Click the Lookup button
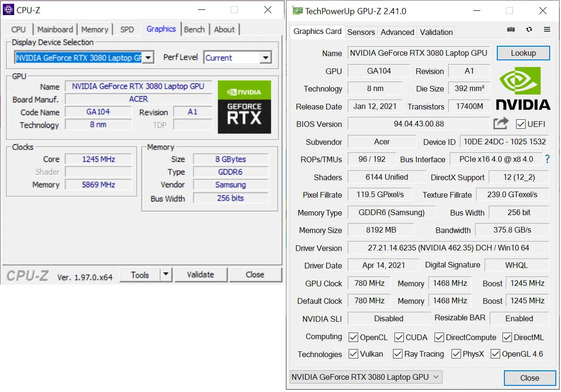The image size is (561, 392). (523, 53)
